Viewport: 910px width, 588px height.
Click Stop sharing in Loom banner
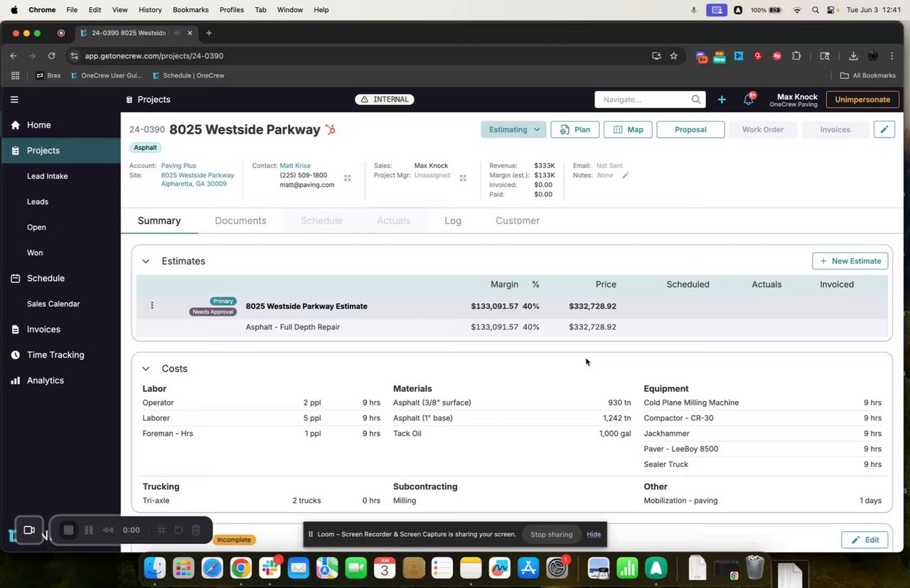point(551,535)
